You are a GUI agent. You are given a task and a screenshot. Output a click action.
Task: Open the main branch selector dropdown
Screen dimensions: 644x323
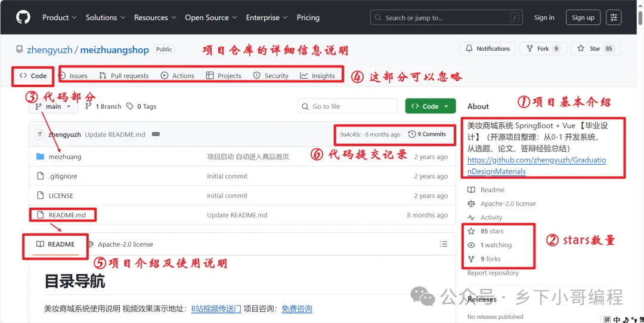[x=54, y=106]
